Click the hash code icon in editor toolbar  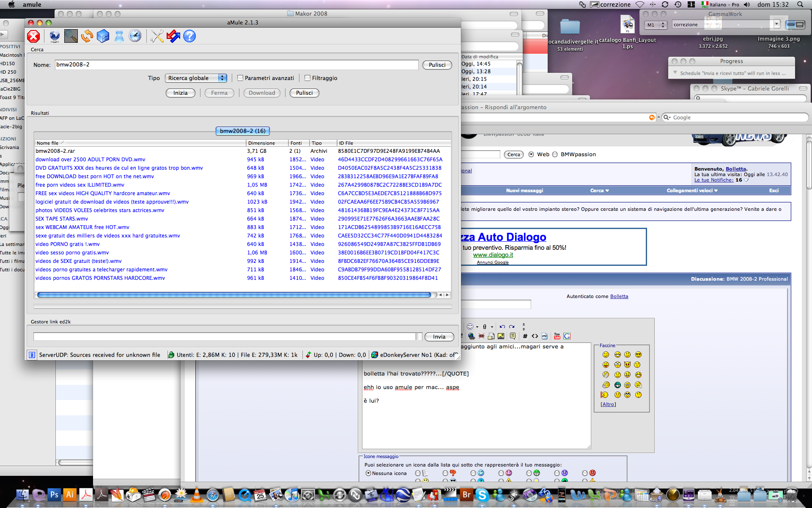[x=525, y=336]
